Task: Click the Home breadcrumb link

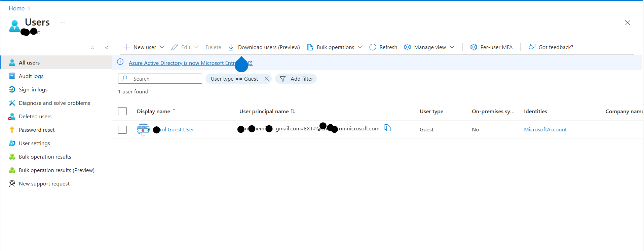Action: pos(16,8)
